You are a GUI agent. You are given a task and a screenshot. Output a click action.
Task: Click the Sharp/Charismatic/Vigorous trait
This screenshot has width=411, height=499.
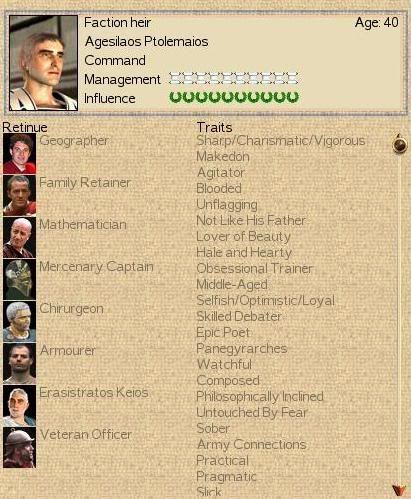(281, 140)
